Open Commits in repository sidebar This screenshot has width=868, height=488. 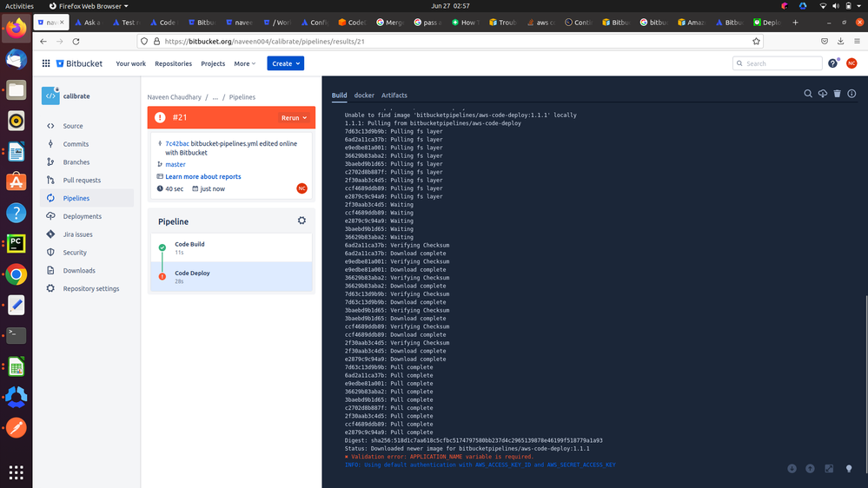point(76,144)
